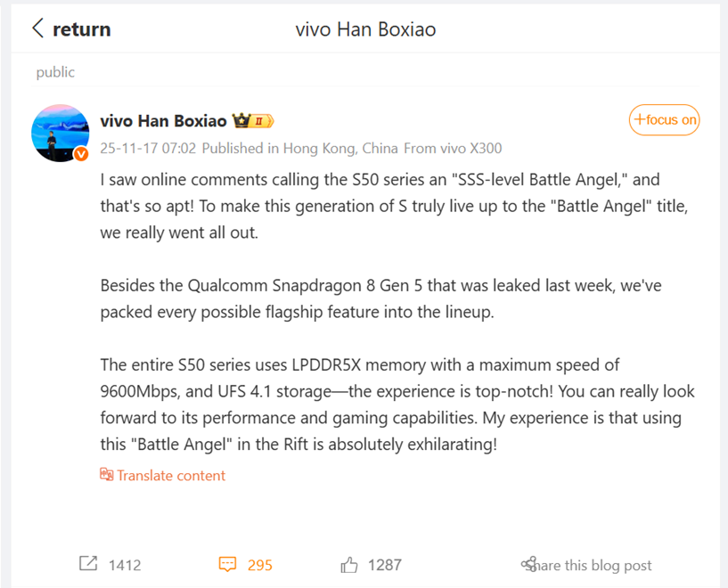Click the repost arrow icon
728x588 pixels.
click(88, 564)
